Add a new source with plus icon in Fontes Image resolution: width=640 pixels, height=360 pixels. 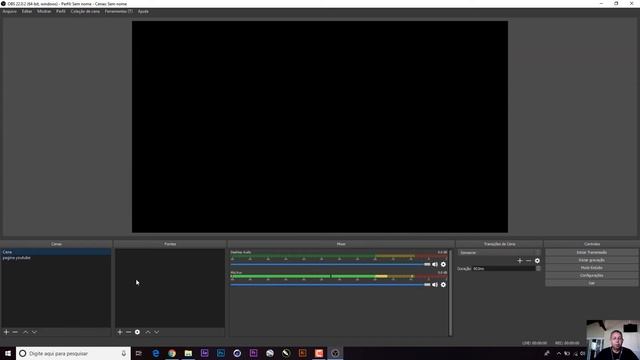120,332
